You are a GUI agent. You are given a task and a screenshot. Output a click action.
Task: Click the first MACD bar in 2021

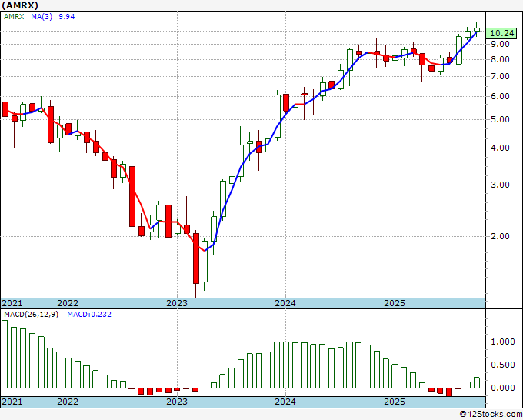[5, 354]
